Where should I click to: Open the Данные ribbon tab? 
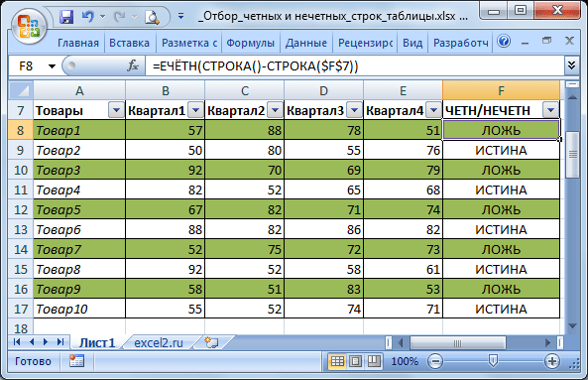pos(306,43)
